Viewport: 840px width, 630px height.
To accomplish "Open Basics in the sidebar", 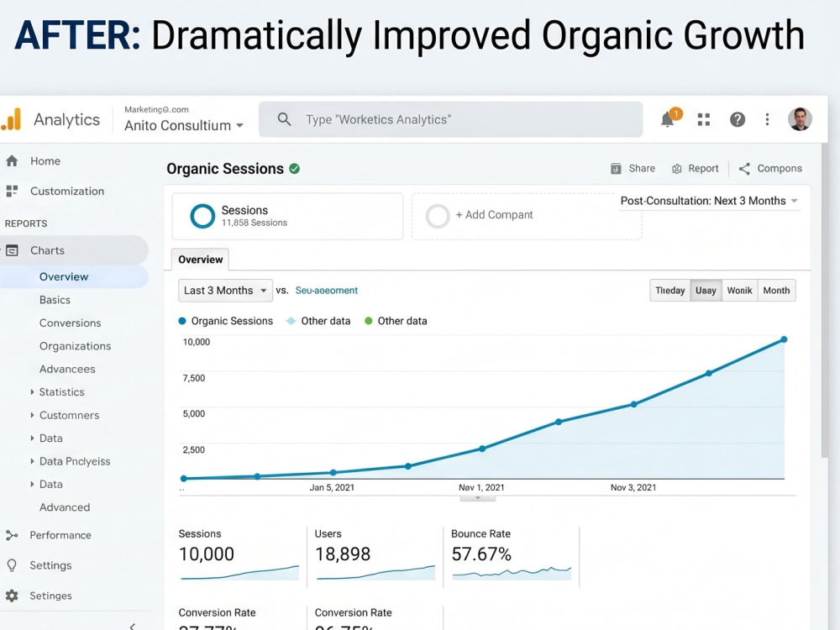I will 55,300.
